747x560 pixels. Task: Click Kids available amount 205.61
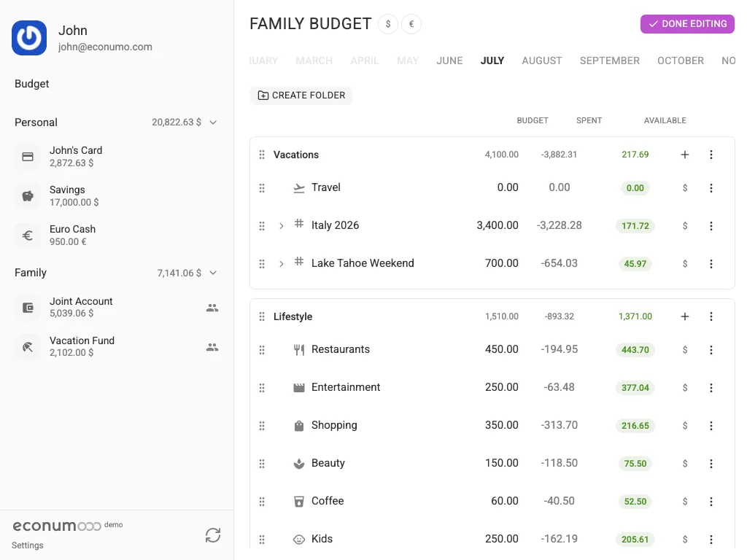[x=635, y=540]
